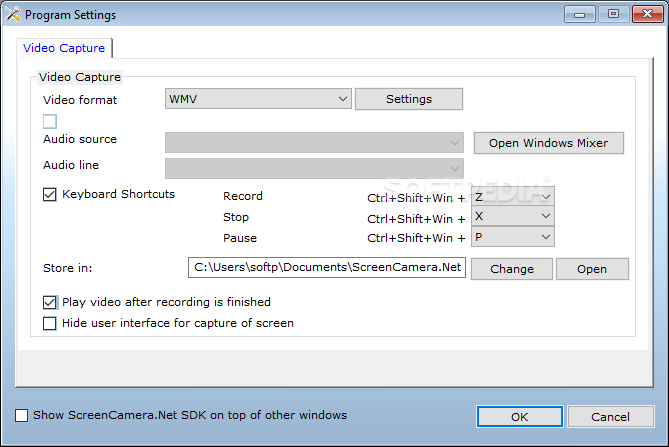Switch to the Video Capture tab

64,48
